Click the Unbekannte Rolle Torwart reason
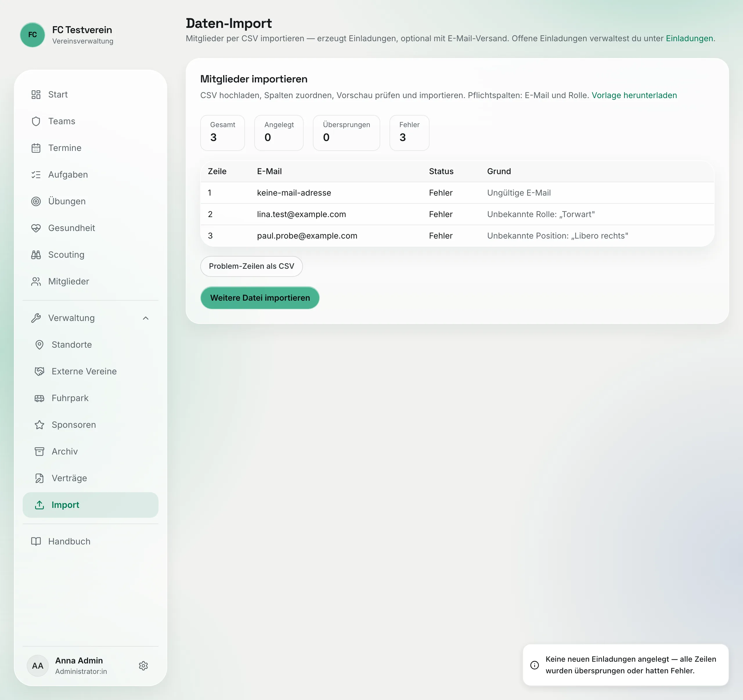The height and width of the screenshot is (700, 743). point(541,214)
